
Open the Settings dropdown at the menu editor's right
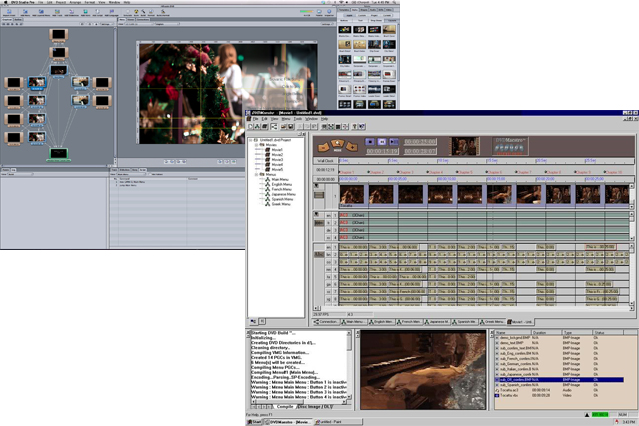[x=326, y=24]
